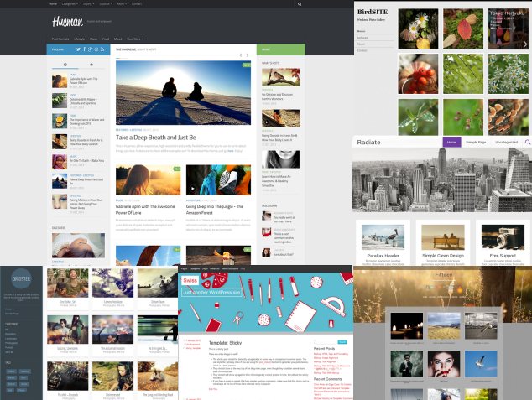Open the orange slice Food post thumbnail
The height and width of the screenshot is (400, 532).
click(x=60, y=121)
